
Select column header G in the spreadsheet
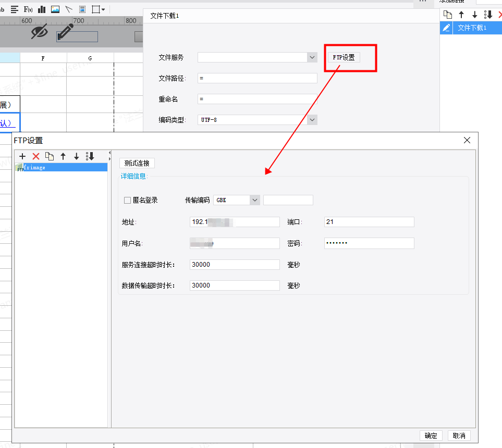[x=90, y=58]
